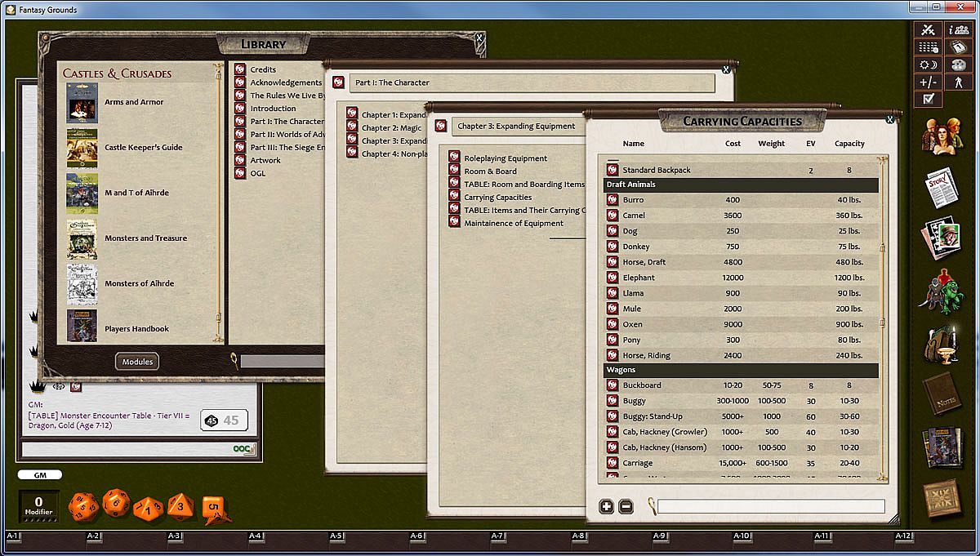Click the Modules button in Library
The image size is (980, 556).
click(137, 362)
